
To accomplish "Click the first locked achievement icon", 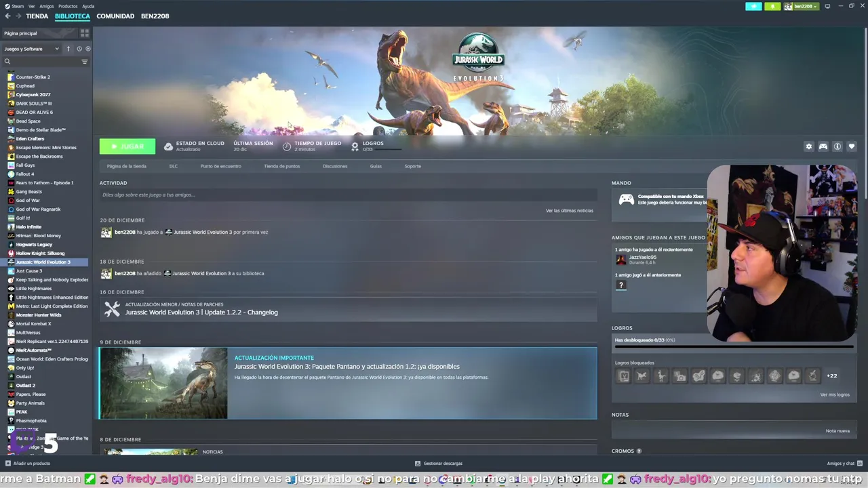I will (x=624, y=375).
